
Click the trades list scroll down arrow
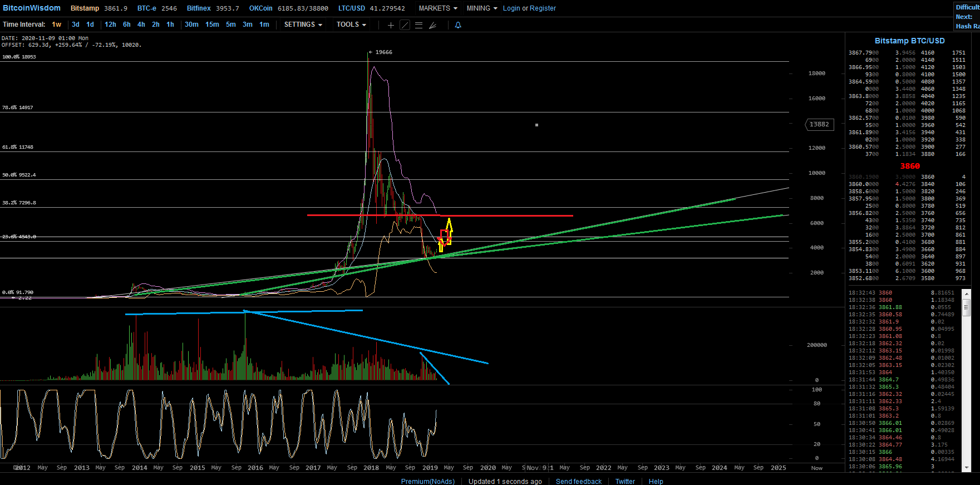click(967, 468)
